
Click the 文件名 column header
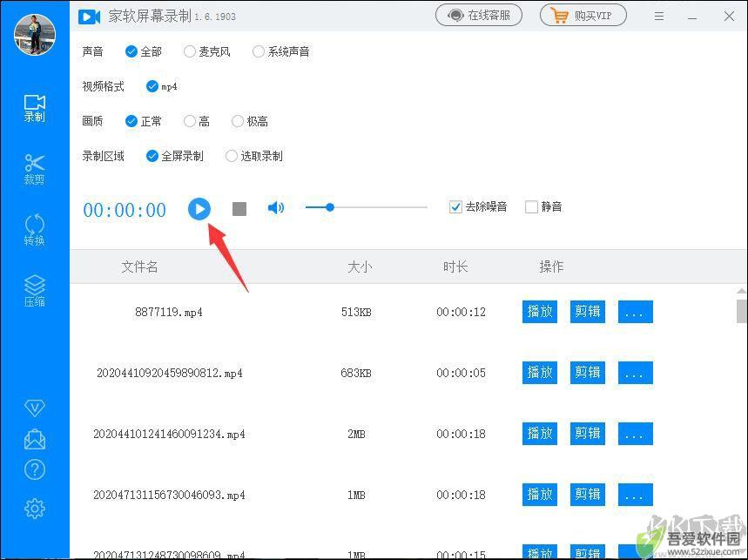click(x=139, y=267)
